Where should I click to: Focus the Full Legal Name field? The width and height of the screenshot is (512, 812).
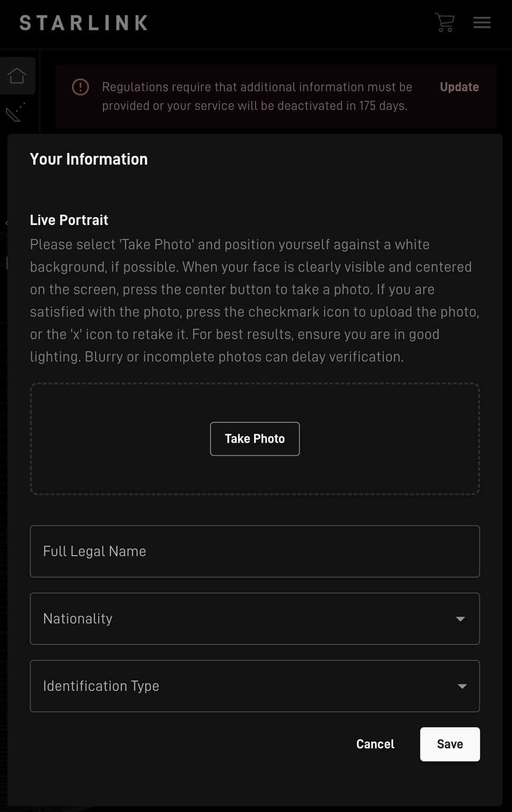coord(255,551)
